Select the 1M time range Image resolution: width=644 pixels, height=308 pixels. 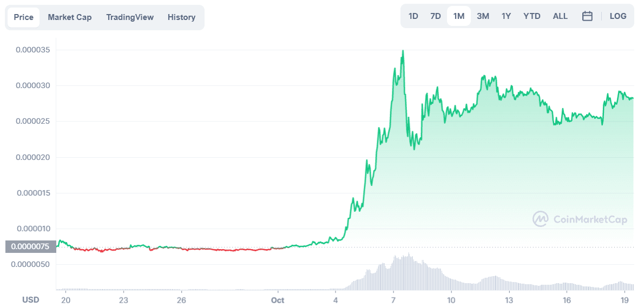[459, 16]
